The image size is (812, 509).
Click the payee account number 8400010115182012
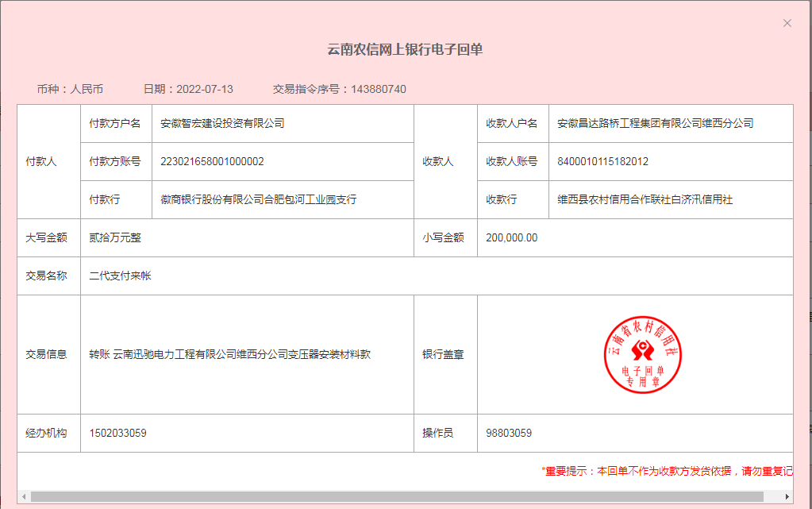tap(602, 162)
